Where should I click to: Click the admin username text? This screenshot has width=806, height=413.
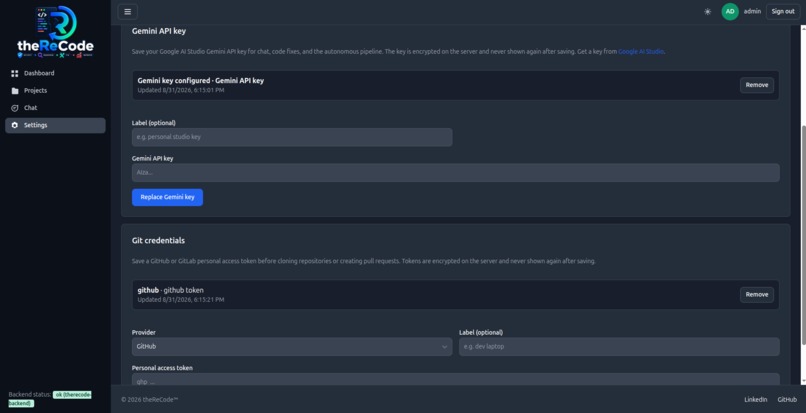pyautogui.click(x=752, y=11)
